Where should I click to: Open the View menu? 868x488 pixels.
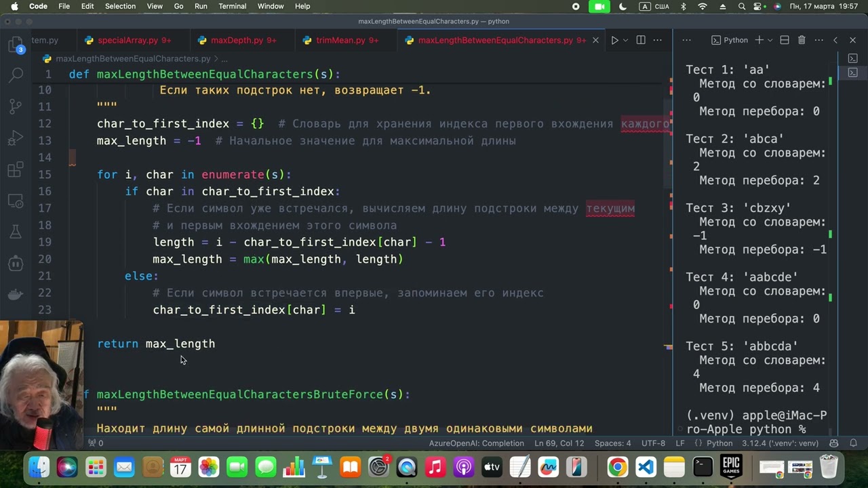point(155,6)
